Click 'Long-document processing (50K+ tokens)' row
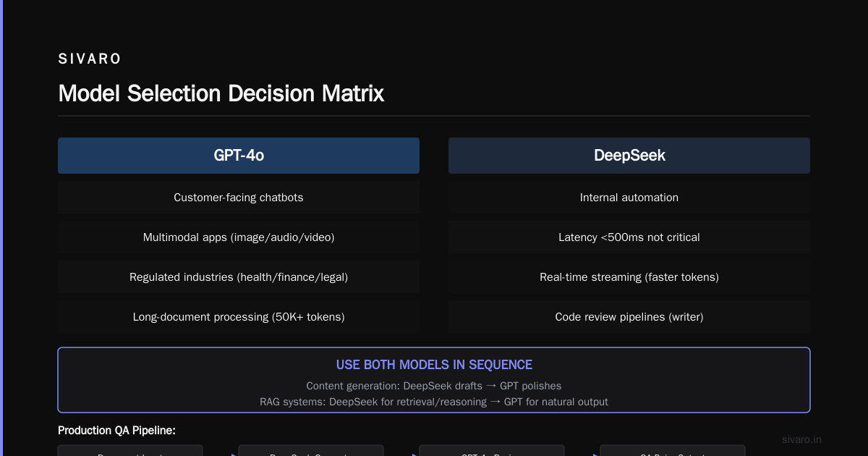This screenshot has height=456, width=868. click(x=239, y=316)
